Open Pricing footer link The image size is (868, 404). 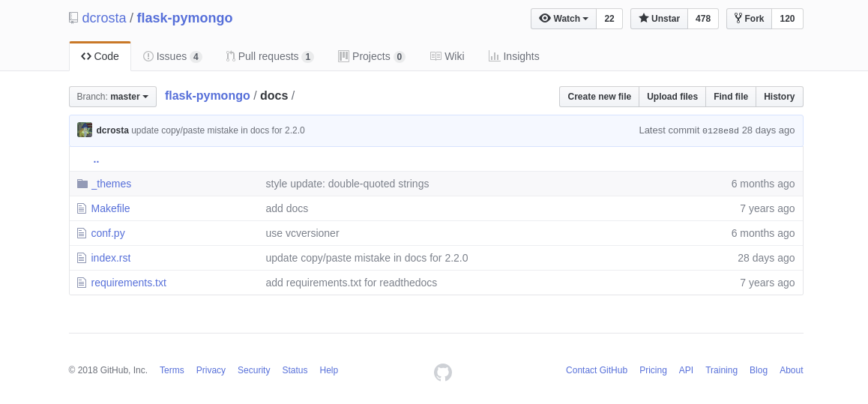(653, 370)
